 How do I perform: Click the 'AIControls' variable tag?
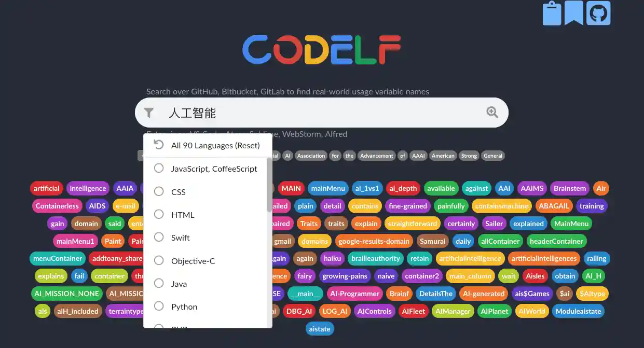tap(375, 311)
